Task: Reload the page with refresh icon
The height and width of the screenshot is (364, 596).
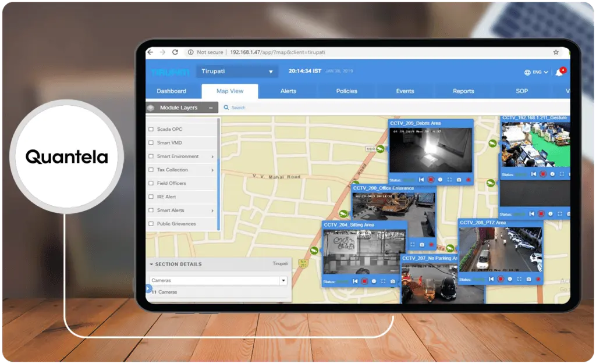Action: (175, 52)
